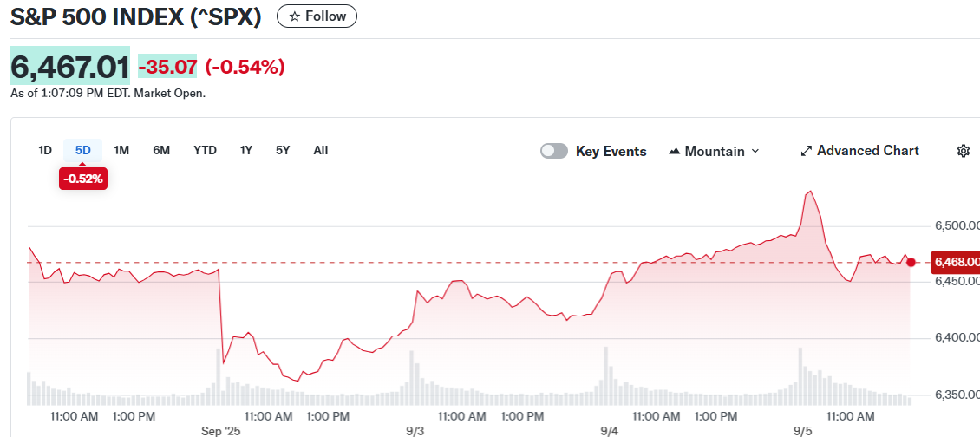
Task: Click the -35.07 price change value
Action: point(167,66)
